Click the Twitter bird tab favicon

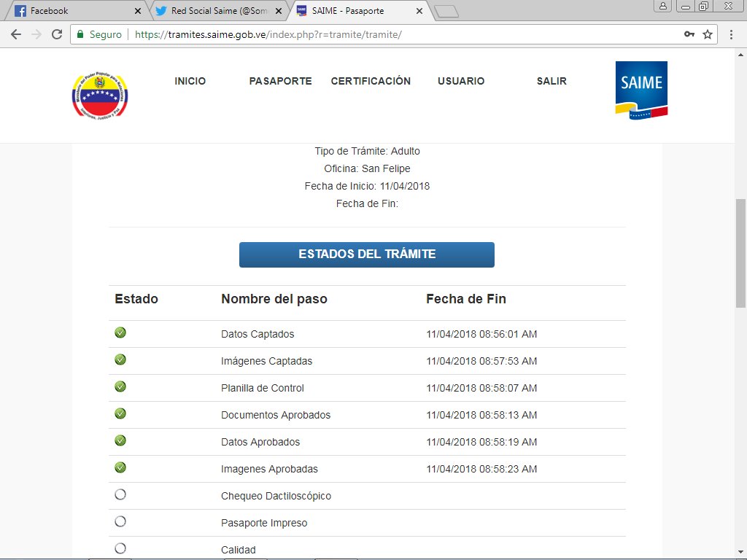point(161,10)
